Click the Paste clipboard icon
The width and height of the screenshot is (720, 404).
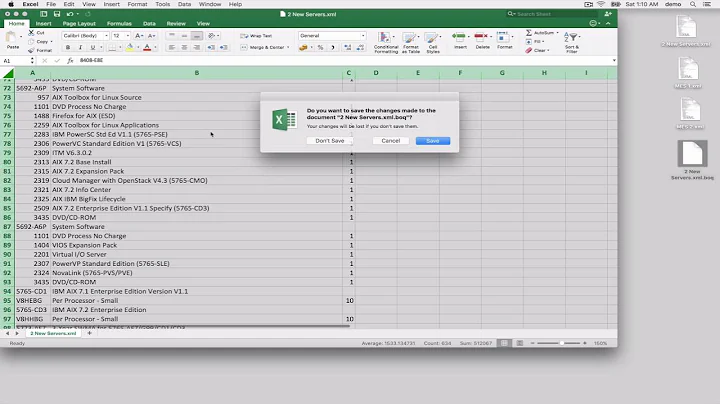point(12,39)
